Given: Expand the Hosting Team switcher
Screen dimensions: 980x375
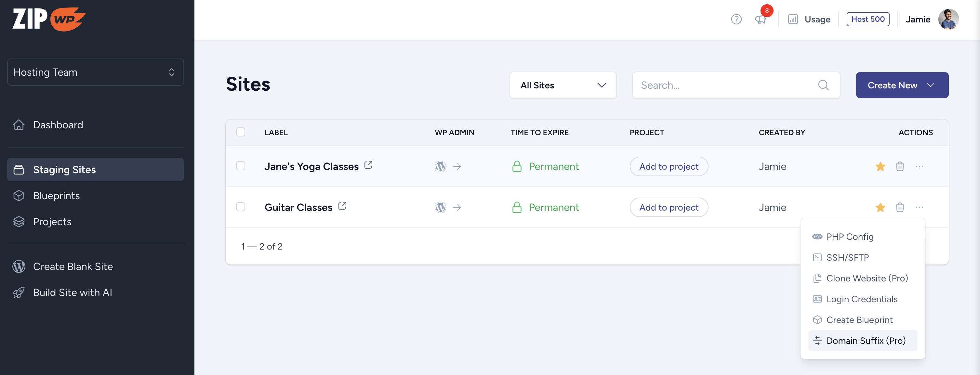Looking at the screenshot, I should (95, 72).
